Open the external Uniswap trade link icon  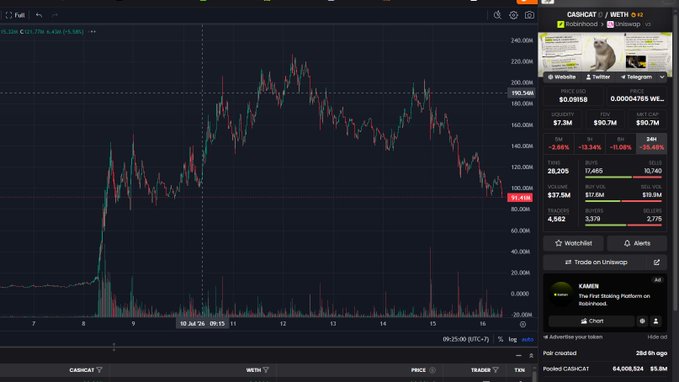click(656, 262)
